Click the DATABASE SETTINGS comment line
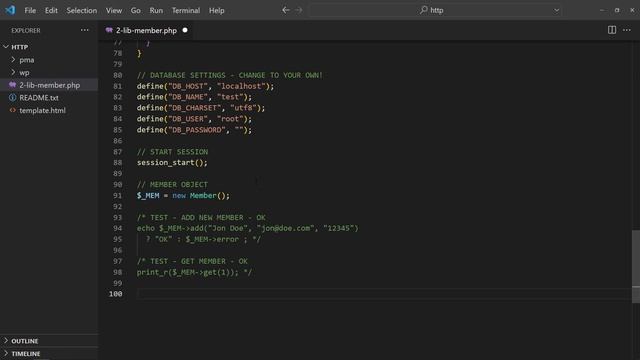Image resolution: width=640 pixels, height=360 pixels. (x=229, y=75)
